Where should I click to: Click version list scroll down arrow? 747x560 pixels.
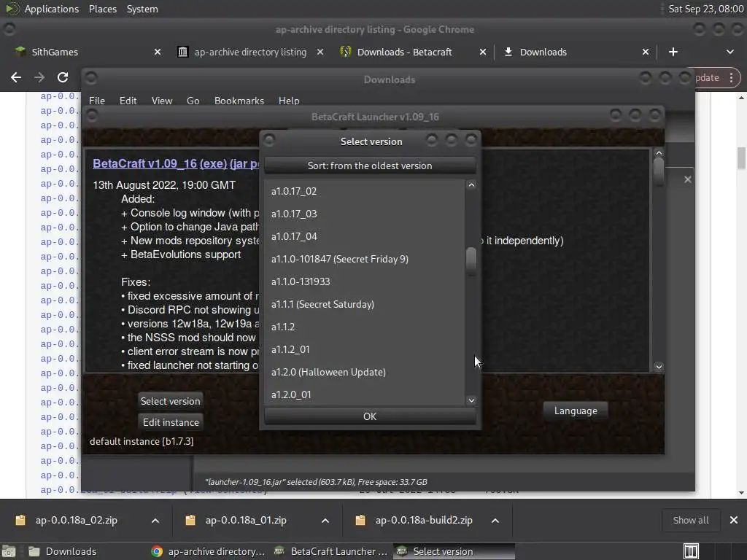[471, 400]
